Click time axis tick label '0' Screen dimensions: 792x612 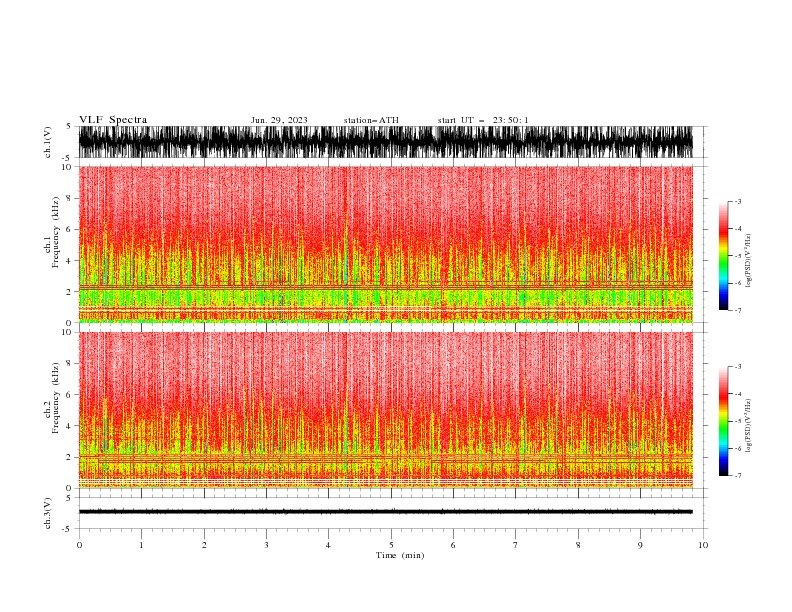pos(79,545)
